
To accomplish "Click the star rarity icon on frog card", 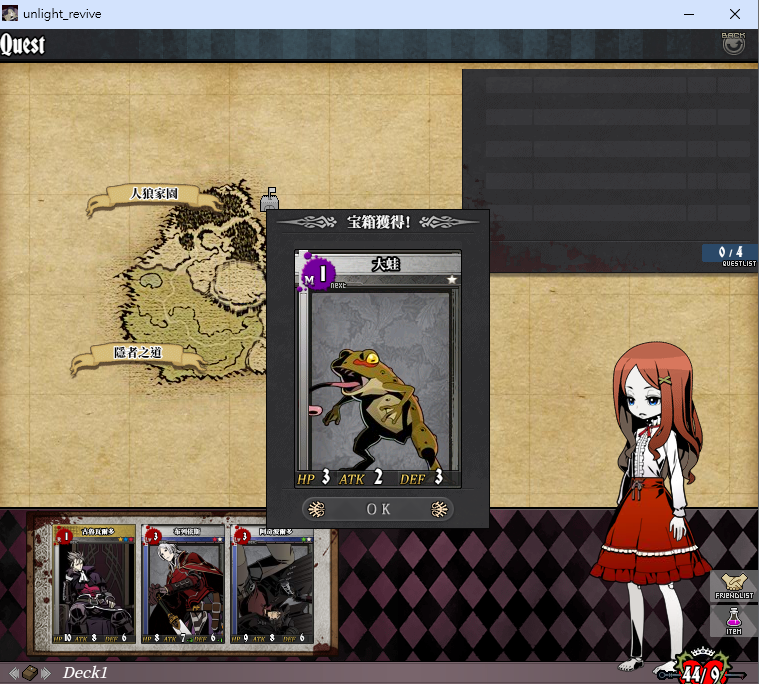I will click(x=452, y=279).
